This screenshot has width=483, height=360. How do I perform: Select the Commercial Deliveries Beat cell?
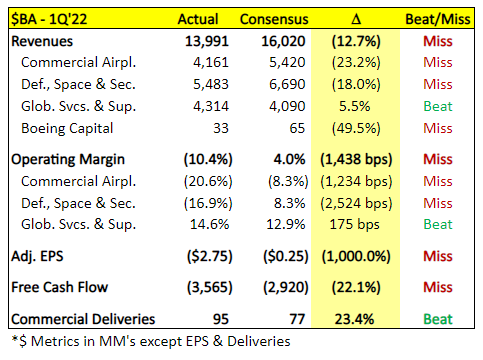tap(438, 319)
